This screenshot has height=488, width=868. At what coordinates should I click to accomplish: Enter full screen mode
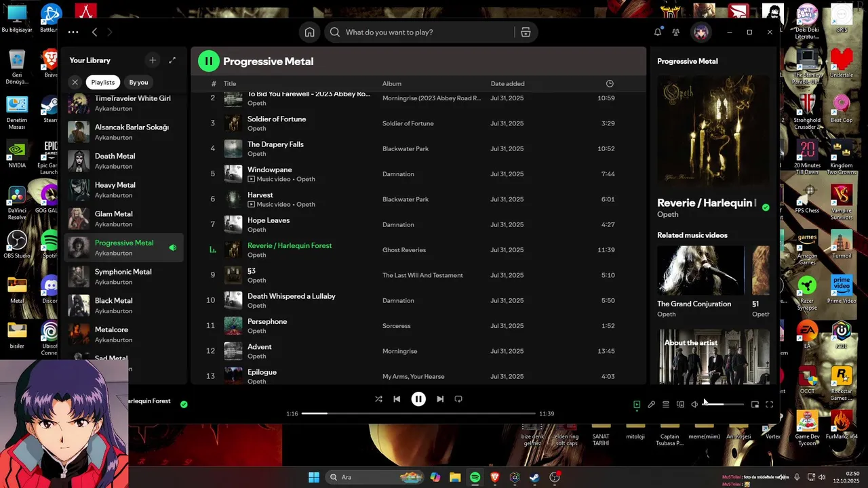[770, 405]
